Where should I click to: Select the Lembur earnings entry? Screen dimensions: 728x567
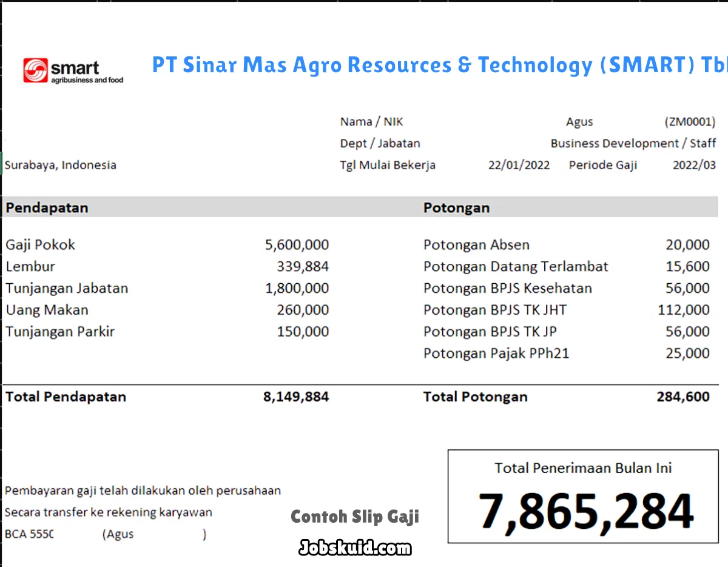coord(30,266)
